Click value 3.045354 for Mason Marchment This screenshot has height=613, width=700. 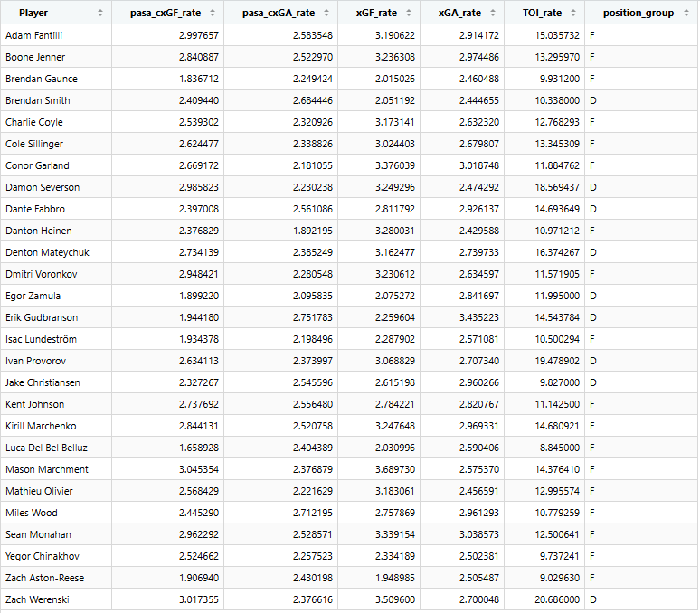199,469
